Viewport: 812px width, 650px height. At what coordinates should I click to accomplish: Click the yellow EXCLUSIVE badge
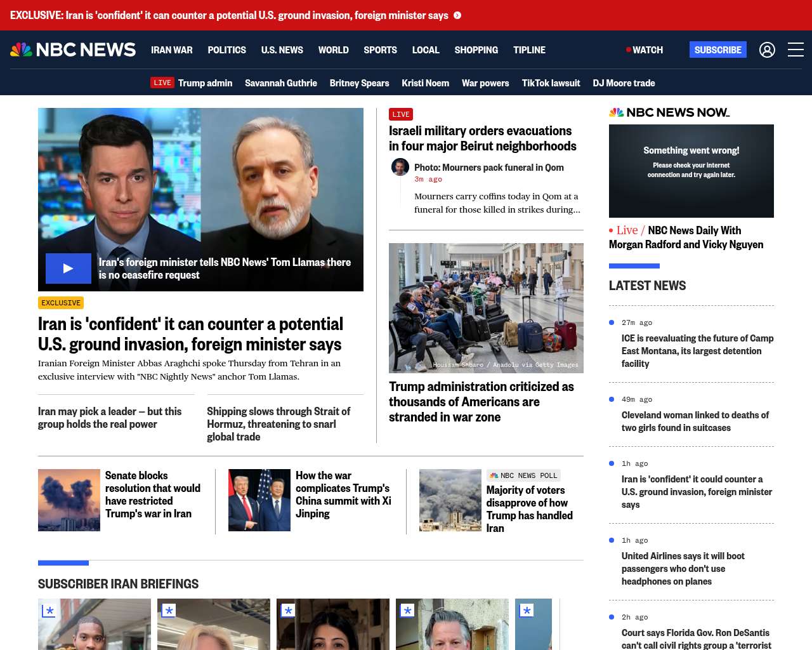pyautogui.click(x=61, y=303)
